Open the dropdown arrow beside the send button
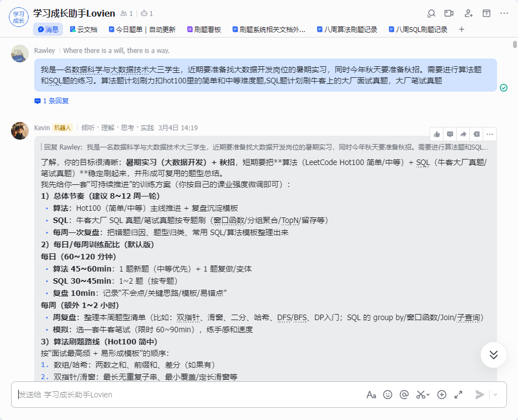518x420 pixels. 495,395
